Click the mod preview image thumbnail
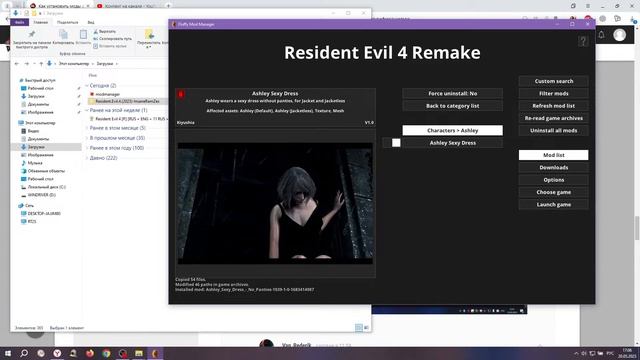 coord(275,203)
